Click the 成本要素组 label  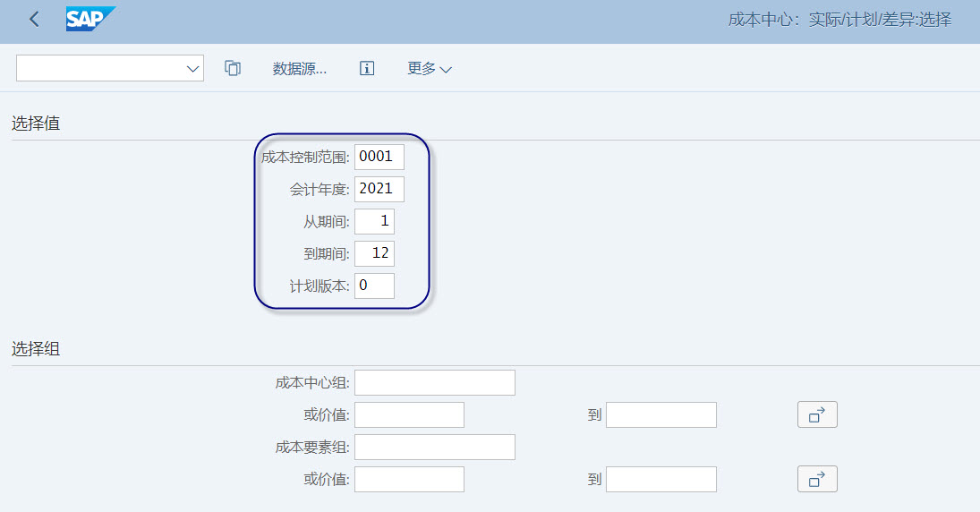point(312,448)
